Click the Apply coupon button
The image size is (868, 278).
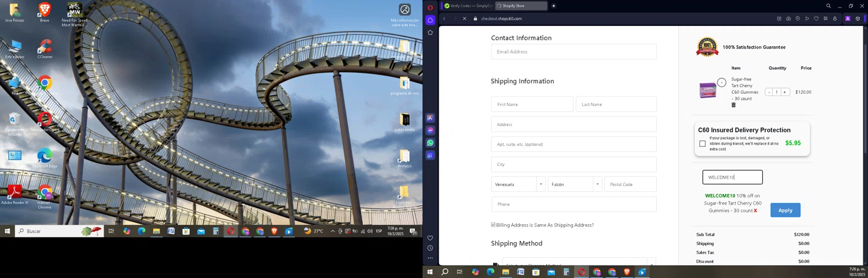point(785,210)
